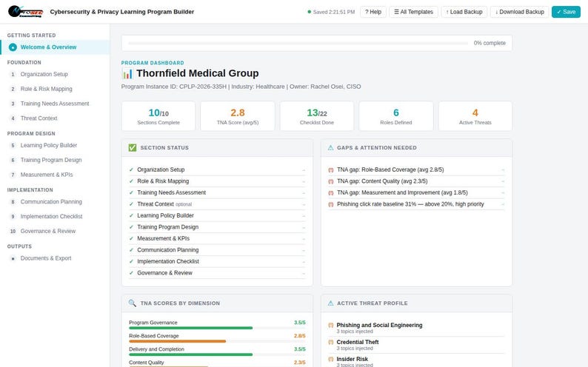Open Training Needs Assessment in sidebar
The image size is (588, 367).
[55, 104]
